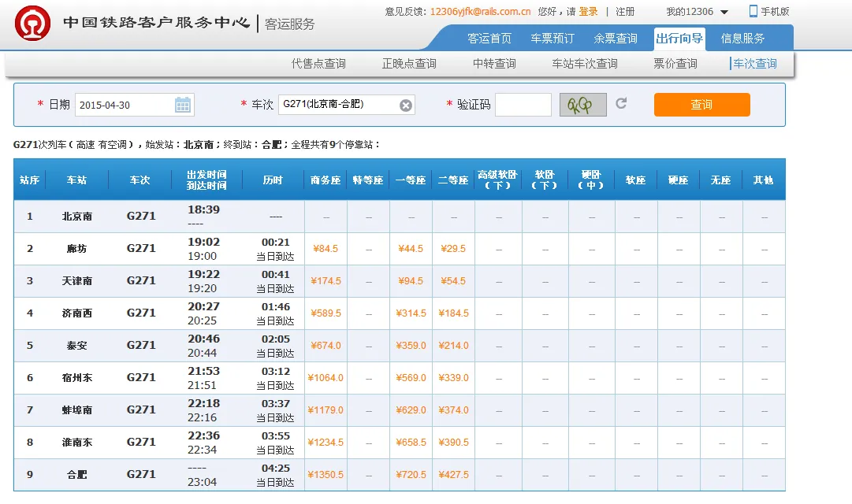This screenshot has width=852, height=504.
Task: Click the 04:25 duration for 合肥
Action: point(276,468)
